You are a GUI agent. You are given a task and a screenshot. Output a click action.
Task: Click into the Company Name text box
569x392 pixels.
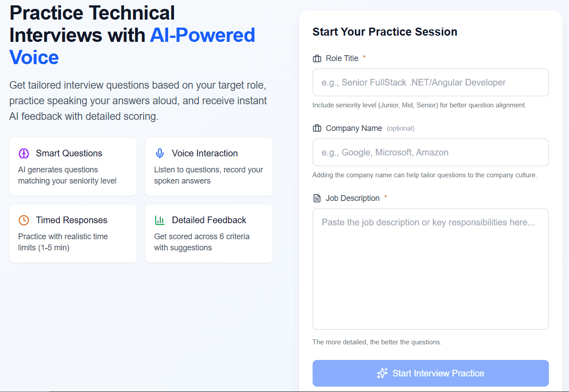click(430, 152)
